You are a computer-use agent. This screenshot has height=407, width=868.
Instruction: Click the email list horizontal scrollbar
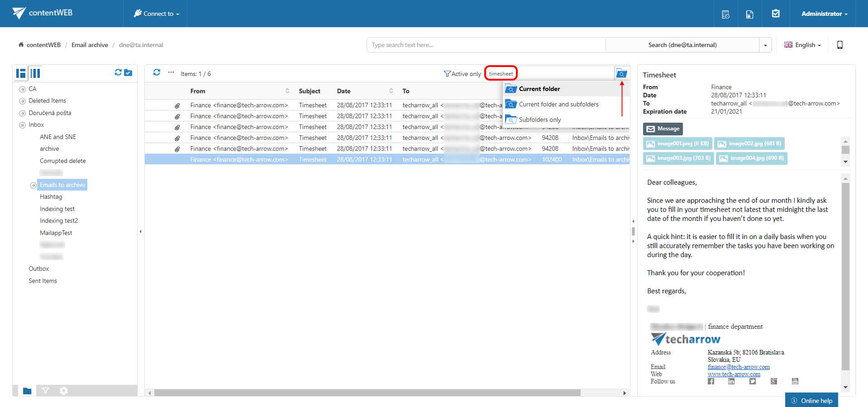coord(367,393)
